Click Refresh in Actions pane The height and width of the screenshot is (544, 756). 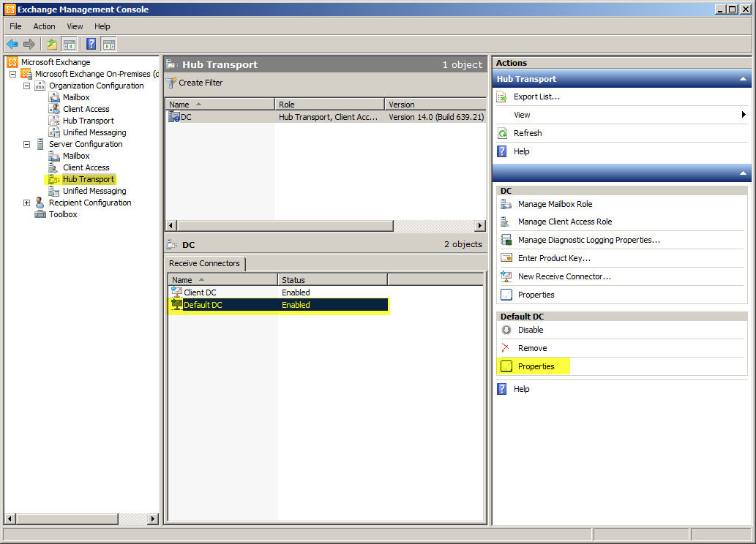pos(528,133)
